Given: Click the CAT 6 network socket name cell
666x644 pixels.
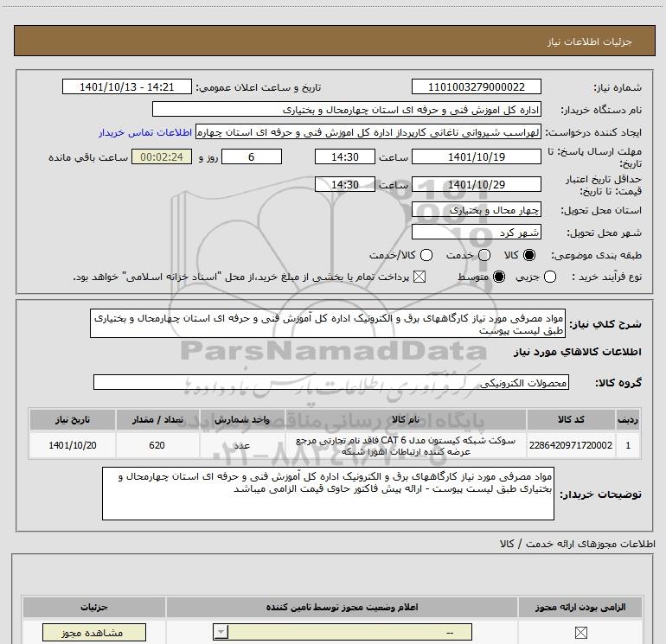Looking at the screenshot, I should click(405, 445).
